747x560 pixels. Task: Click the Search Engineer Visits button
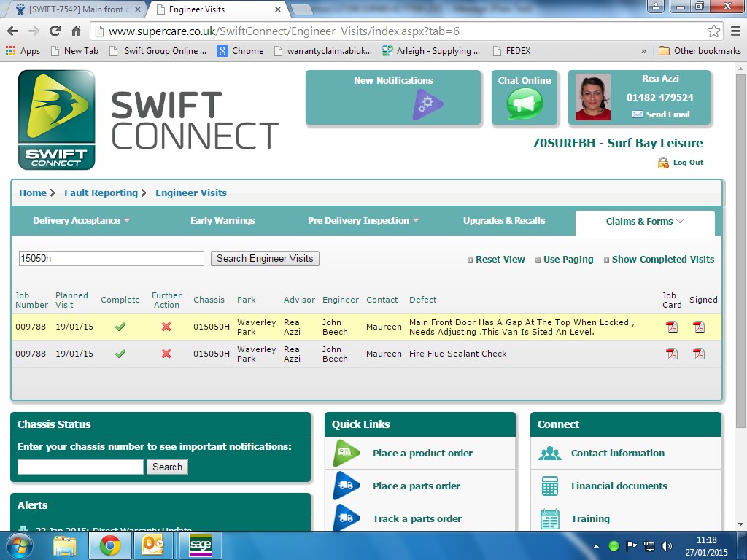pyautogui.click(x=265, y=259)
